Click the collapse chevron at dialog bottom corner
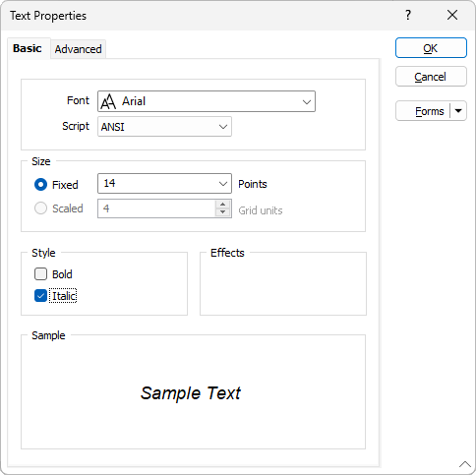The width and height of the screenshot is (476, 475). pyautogui.click(x=465, y=464)
